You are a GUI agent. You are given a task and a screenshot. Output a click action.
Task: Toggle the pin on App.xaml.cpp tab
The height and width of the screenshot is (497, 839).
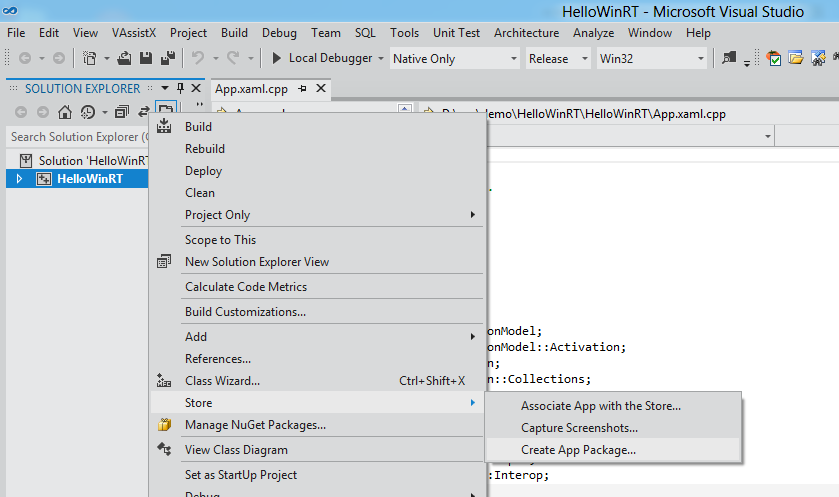pos(302,88)
